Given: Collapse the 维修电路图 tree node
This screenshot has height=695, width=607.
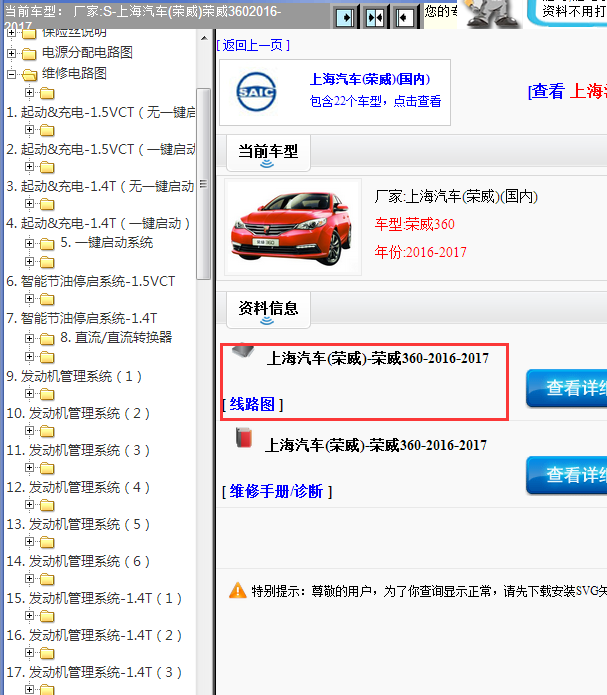Looking at the screenshot, I should click(x=12, y=74).
